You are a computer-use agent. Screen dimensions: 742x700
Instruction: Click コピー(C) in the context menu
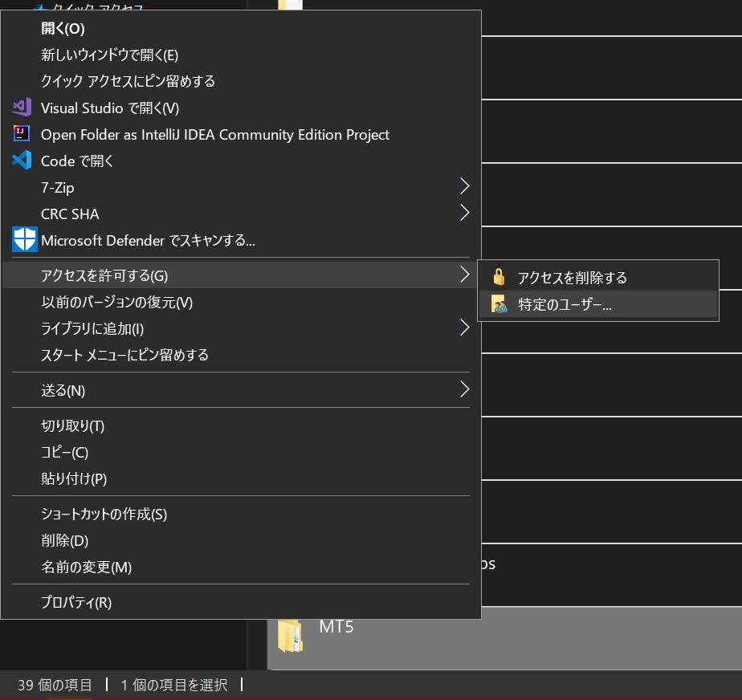64,452
